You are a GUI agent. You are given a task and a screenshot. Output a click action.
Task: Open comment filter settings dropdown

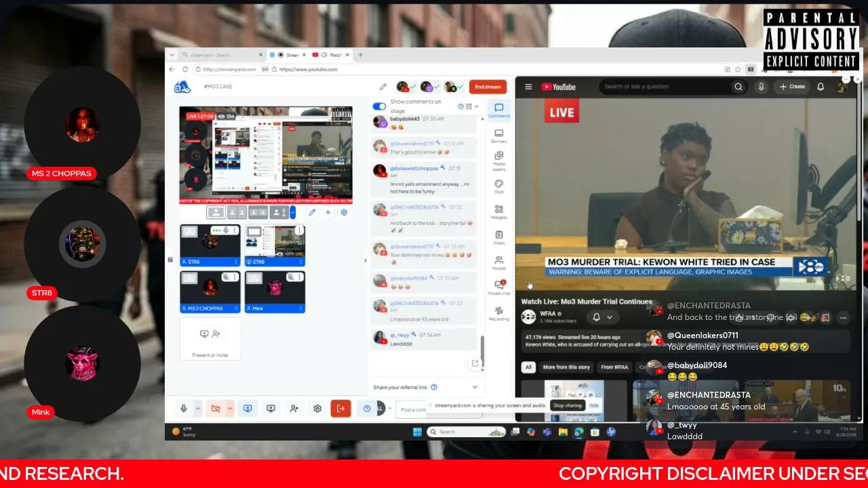click(x=471, y=106)
